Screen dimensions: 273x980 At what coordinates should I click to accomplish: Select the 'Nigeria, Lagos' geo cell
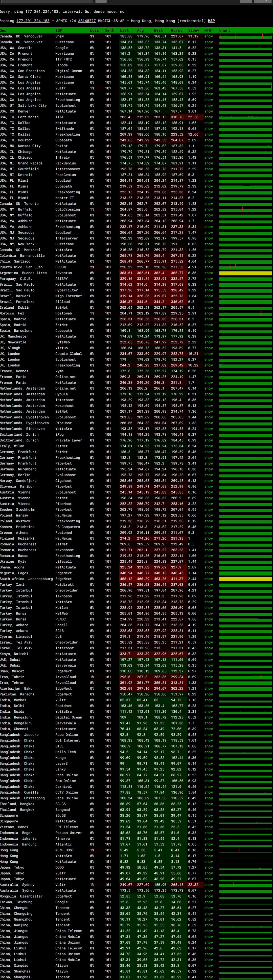click(x=14, y=573)
